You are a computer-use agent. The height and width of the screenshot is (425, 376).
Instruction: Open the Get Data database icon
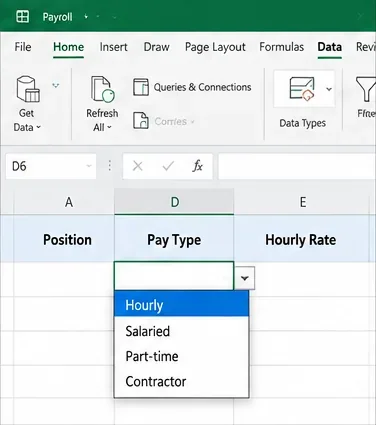click(x=28, y=89)
